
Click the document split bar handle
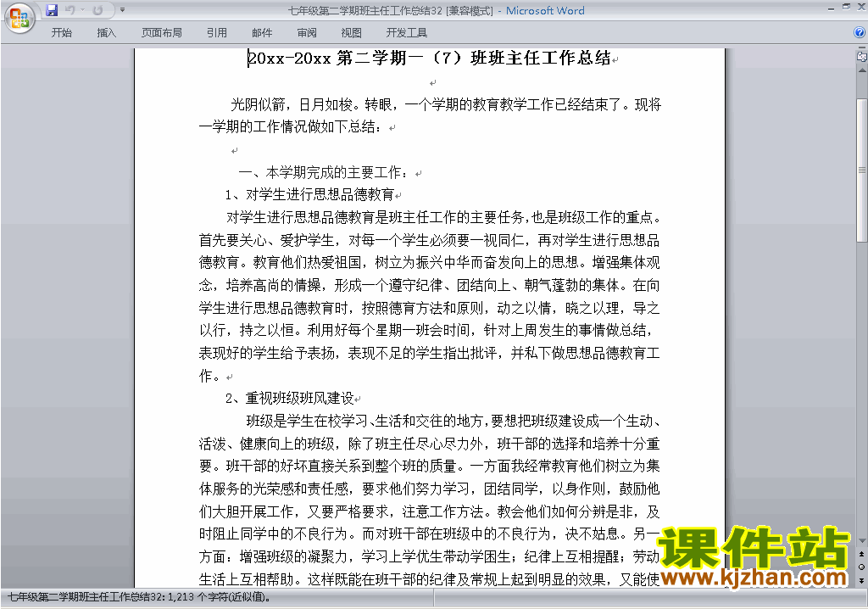click(862, 48)
